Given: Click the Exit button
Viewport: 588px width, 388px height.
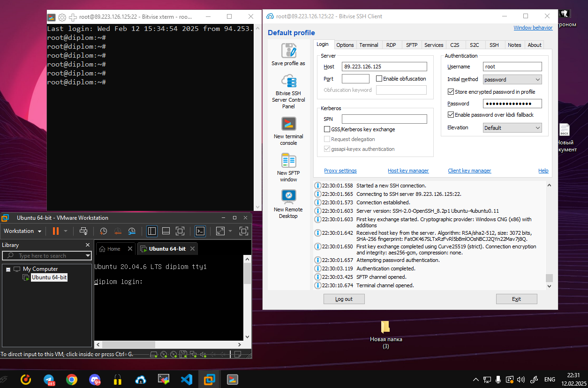Looking at the screenshot, I should click(516, 299).
